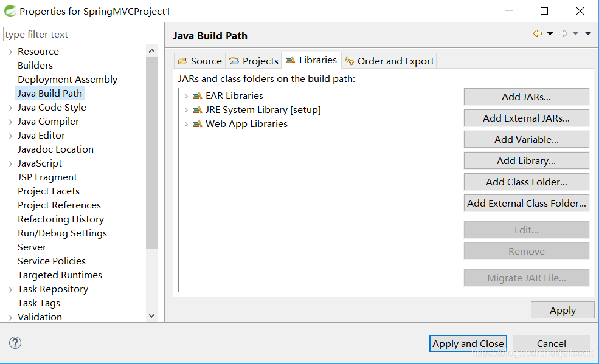Click the Spring leaf icon in title bar
The height and width of the screenshot is (364, 599).
coord(10,11)
